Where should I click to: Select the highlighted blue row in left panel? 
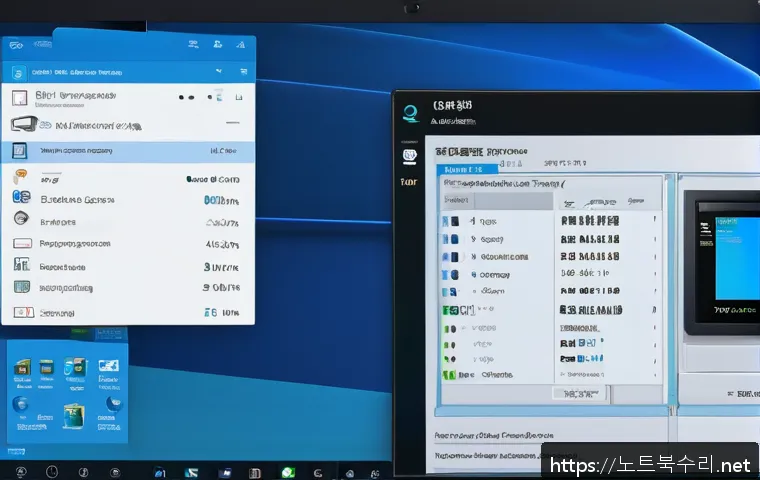click(128, 151)
